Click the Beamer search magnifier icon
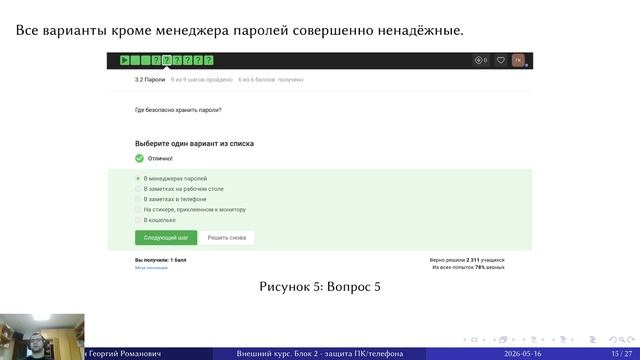This screenshot has height=360, width=640. coord(622,340)
